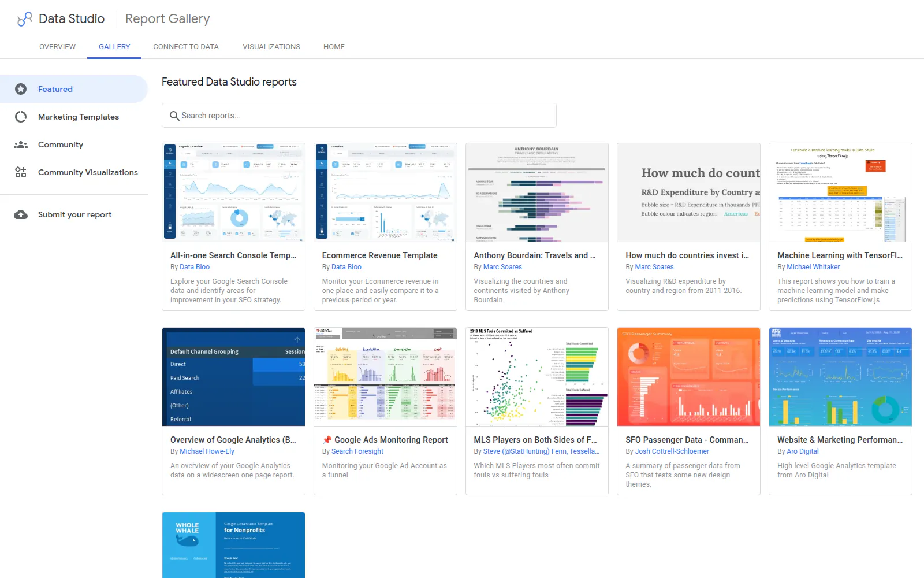Open How much do countries invest thumbnail
Screen dimensions: 924x578
pyautogui.click(x=688, y=192)
